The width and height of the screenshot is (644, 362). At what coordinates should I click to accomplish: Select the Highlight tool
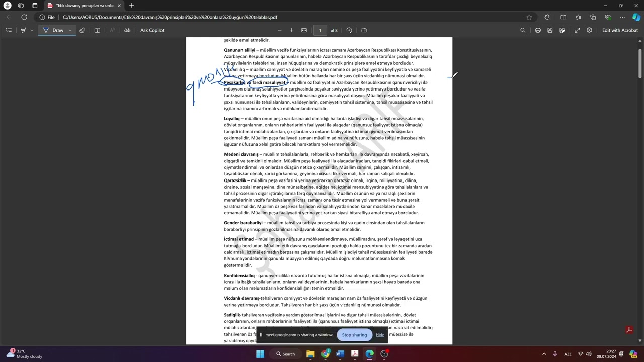click(23, 30)
